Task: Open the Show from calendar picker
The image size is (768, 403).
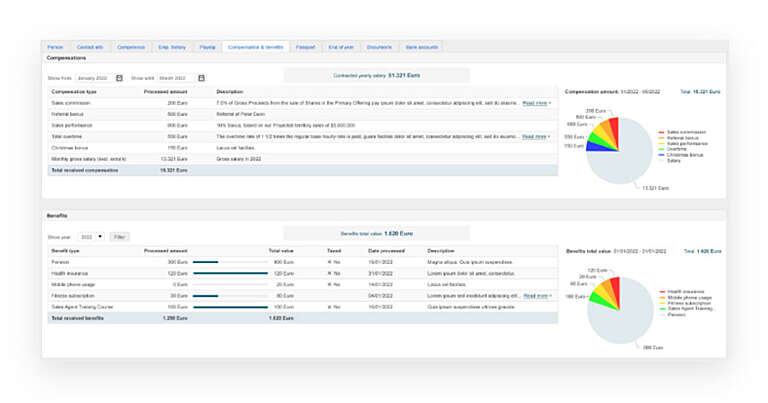Action: [120, 78]
